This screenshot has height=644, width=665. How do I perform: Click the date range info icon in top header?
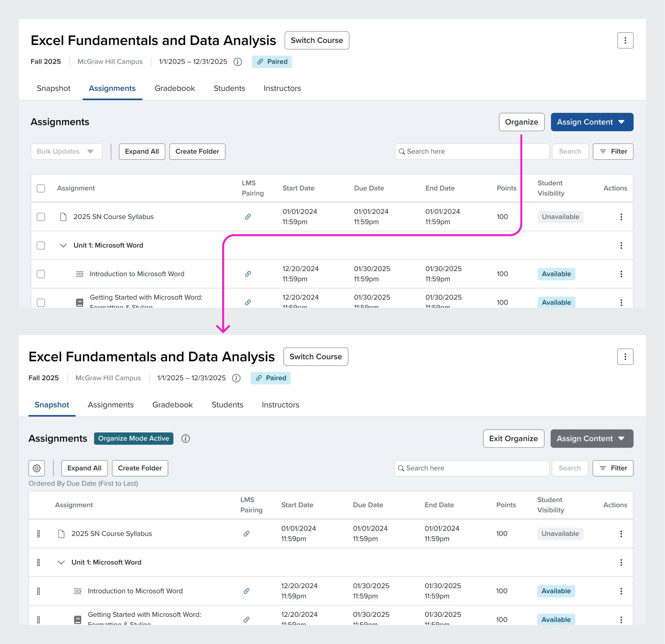click(238, 62)
